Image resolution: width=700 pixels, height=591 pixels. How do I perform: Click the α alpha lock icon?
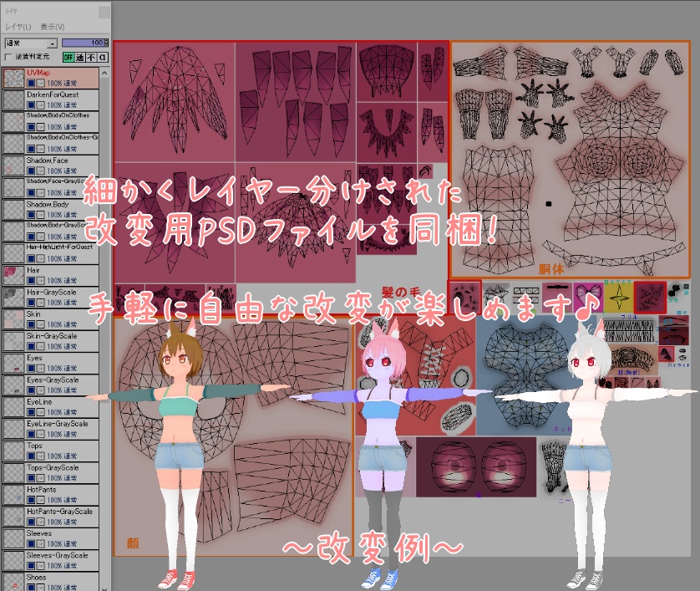point(101,56)
